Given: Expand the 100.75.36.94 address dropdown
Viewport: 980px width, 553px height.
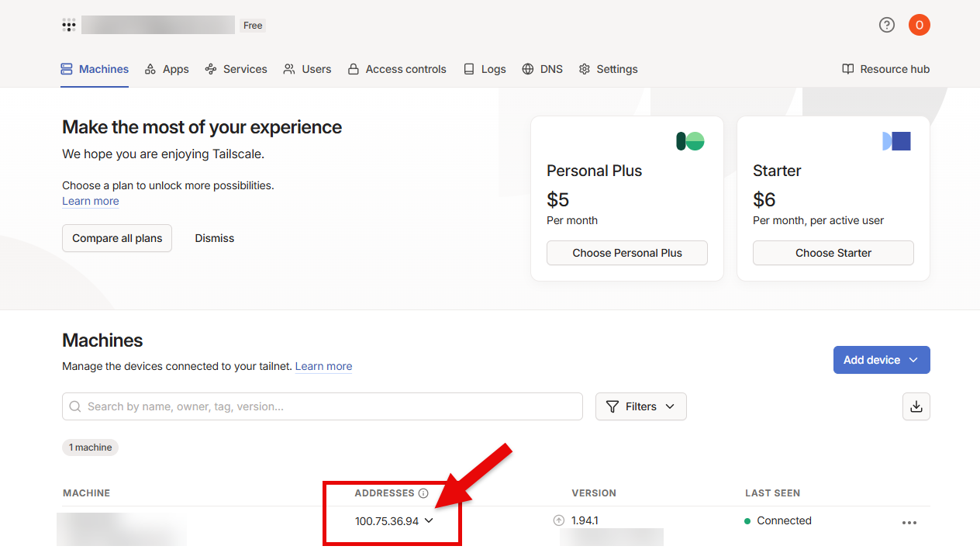Looking at the screenshot, I should (429, 521).
